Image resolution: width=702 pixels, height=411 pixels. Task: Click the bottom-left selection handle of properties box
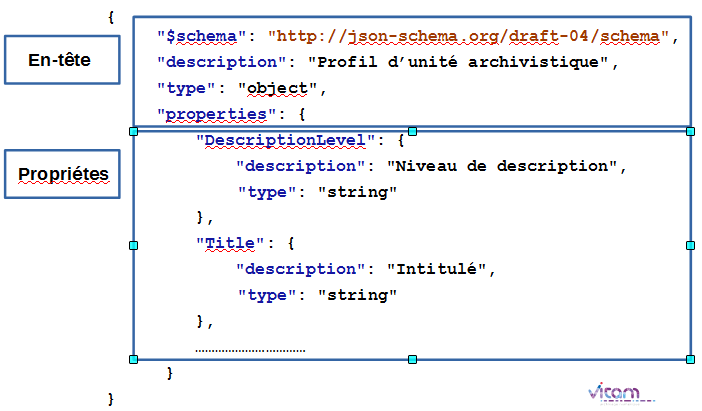pos(133,359)
